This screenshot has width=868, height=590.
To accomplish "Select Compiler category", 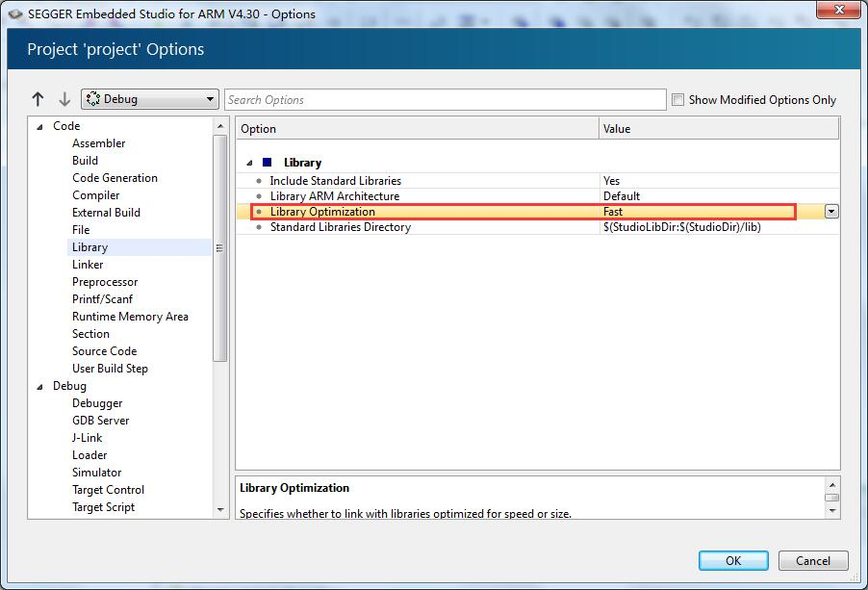I will [96, 195].
